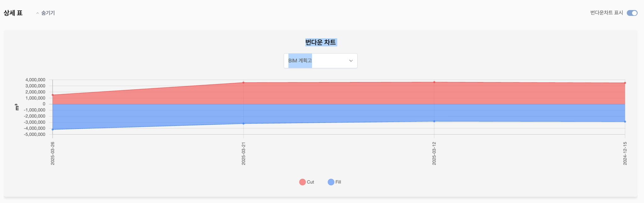Image resolution: width=644 pixels, height=203 pixels.
Task: Click the dropdown chevron arrow
Action: point(351,61)
